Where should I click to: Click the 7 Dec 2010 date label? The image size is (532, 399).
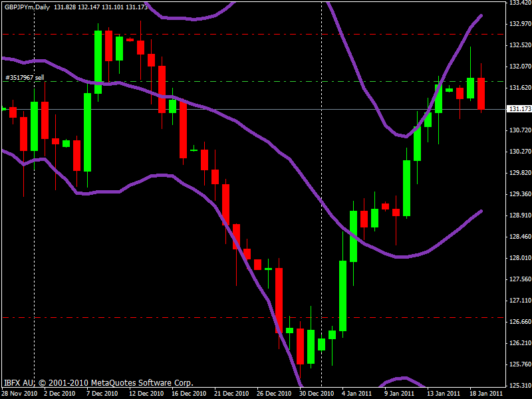pyautogui.click(x=102, y=394)
